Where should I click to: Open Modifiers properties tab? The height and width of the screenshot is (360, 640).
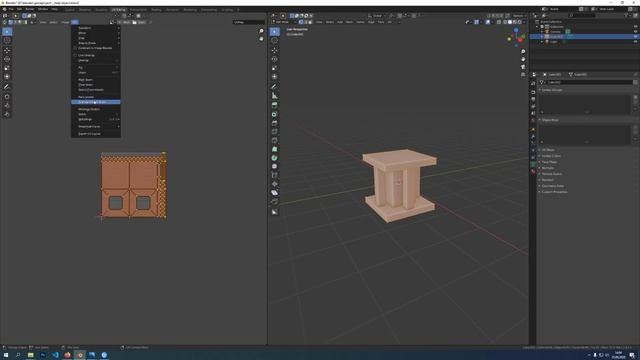tap(533, 137)
